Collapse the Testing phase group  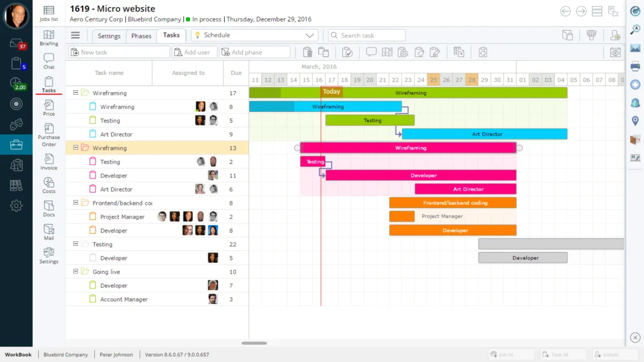tap(76, 244)
